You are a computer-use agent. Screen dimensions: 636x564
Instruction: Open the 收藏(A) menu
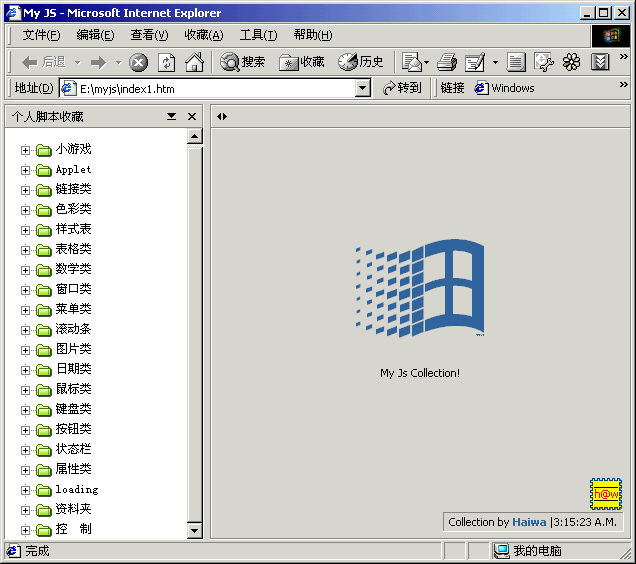(204, 35)
